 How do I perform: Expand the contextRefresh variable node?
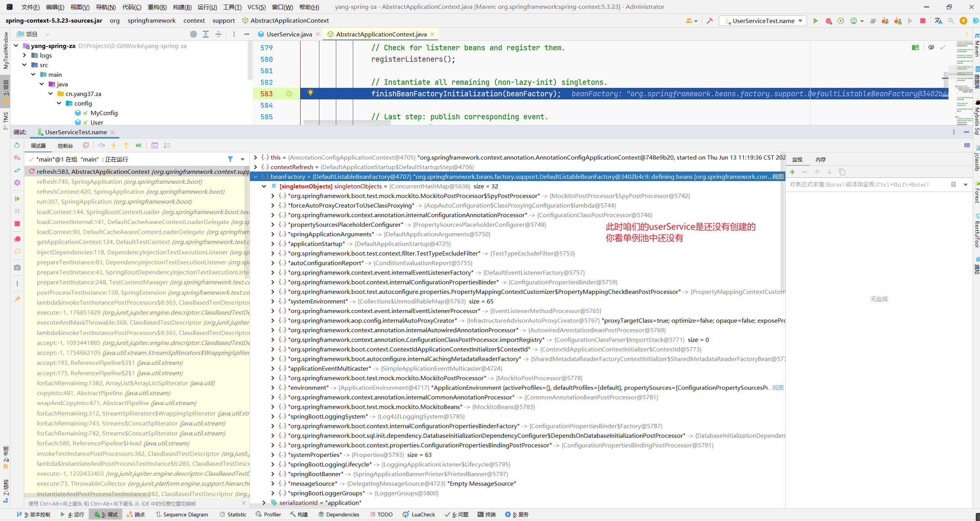coord(256,167)
